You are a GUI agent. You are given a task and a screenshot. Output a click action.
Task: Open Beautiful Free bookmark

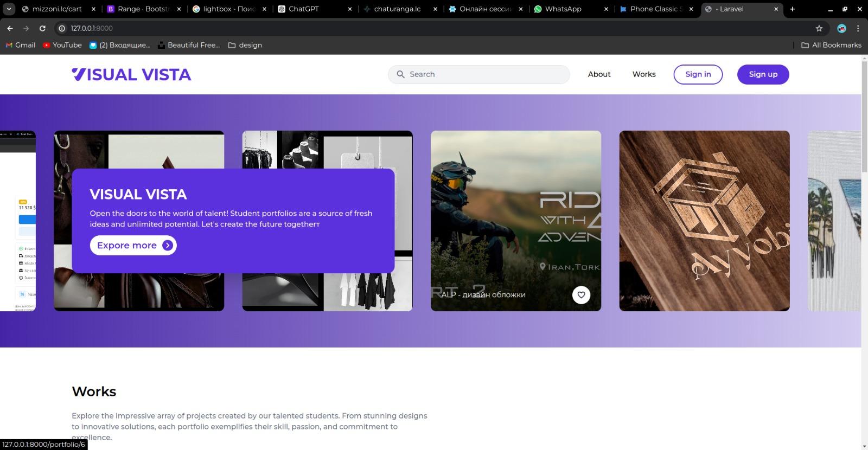point(189,45)
